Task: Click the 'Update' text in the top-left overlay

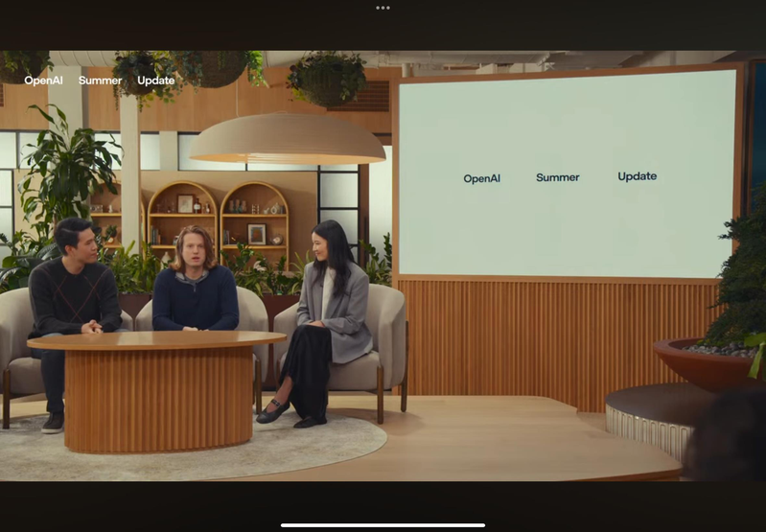Action: click(x=156, y=81)
